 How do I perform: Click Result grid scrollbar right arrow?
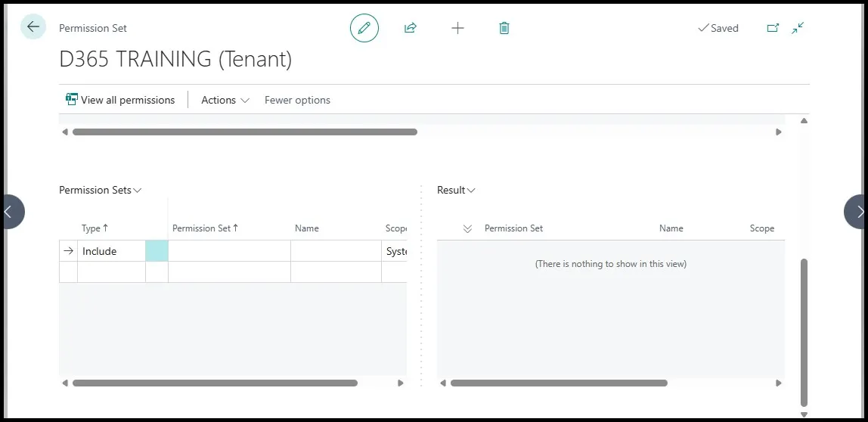click(779, 383)
